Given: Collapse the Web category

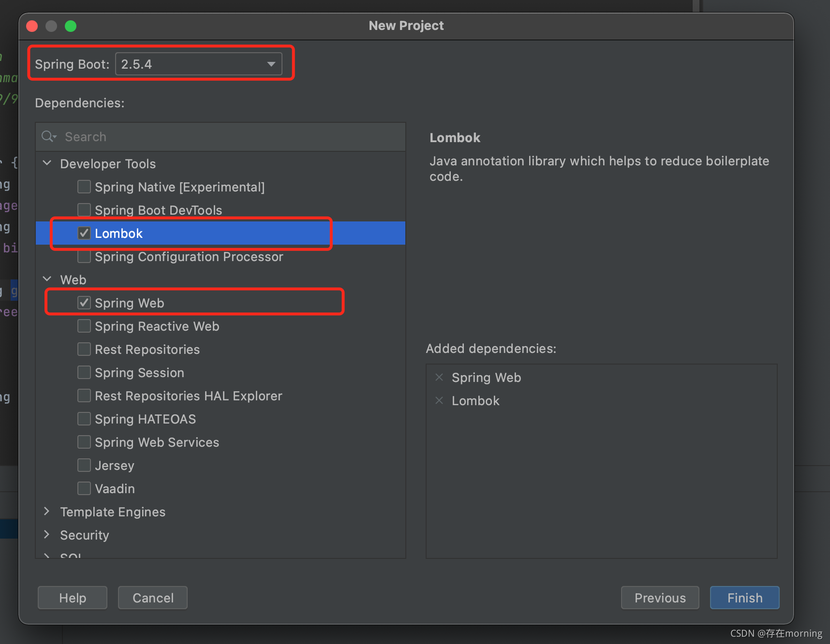Looking at the screenshot, I should tap(47, 279).
